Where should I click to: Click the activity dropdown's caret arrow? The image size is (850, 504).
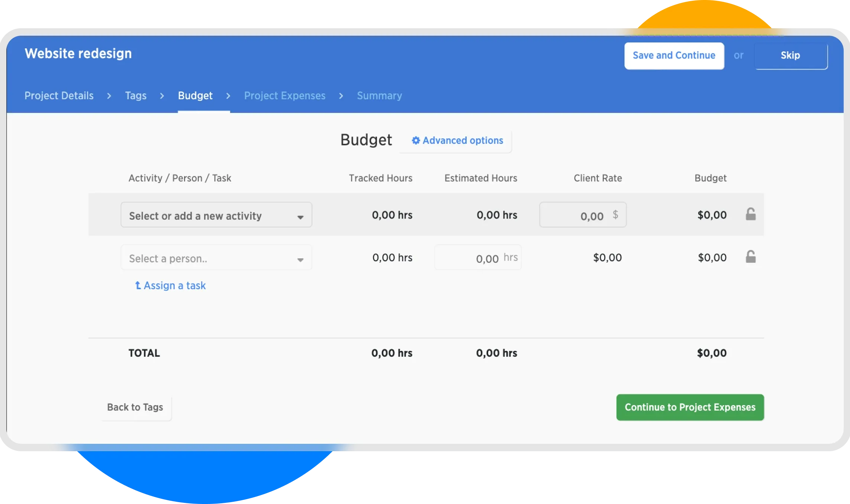(300, 217)
